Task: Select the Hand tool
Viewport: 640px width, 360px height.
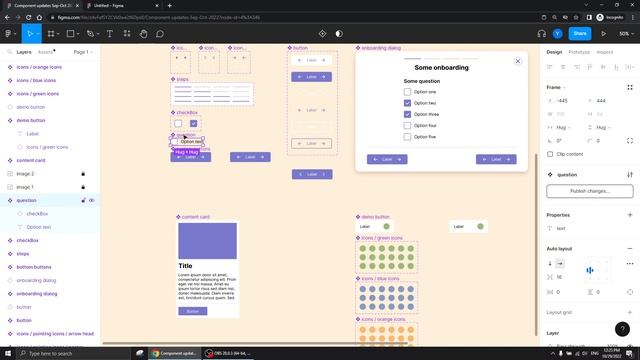Action: [x=143, y=34]
